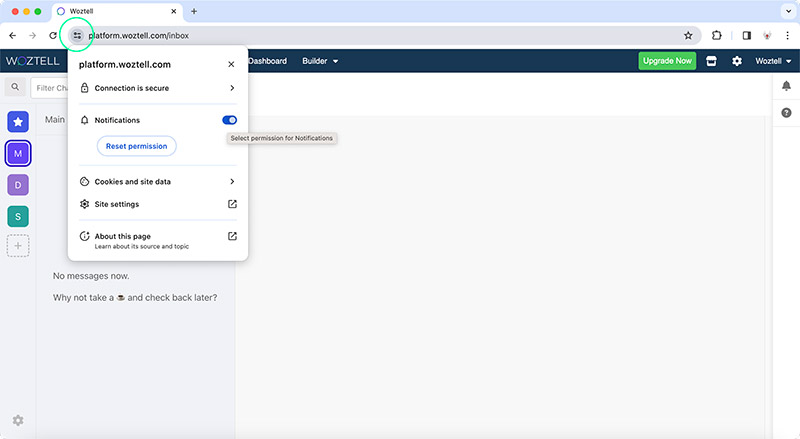Screen dimensions: 800x439
Task: Select the S channel icon
Action: click(x=18, y=216)
